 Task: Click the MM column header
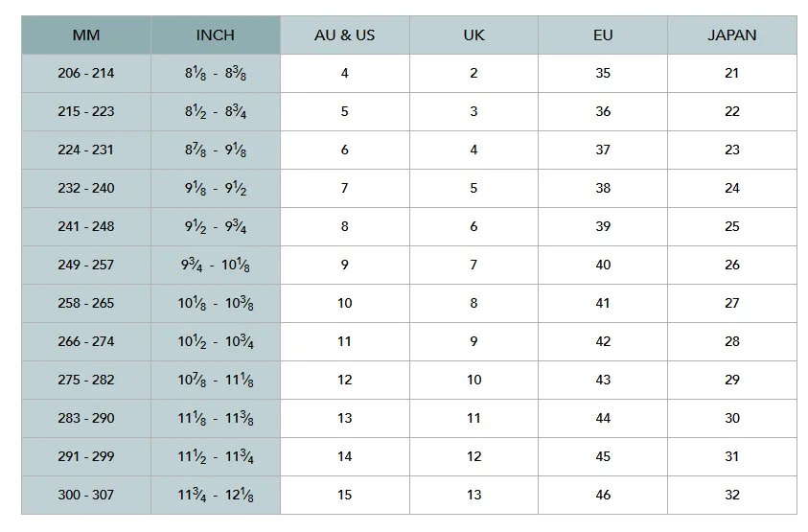(86, 35)
